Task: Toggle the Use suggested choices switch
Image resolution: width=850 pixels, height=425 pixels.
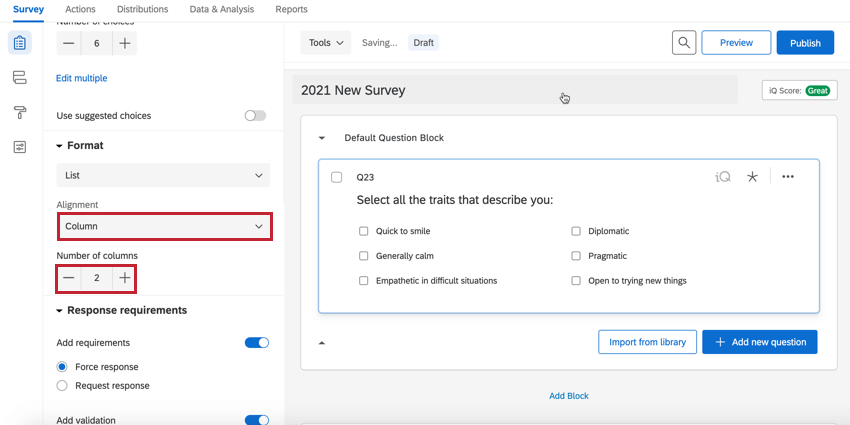Action: coord(256,116)
